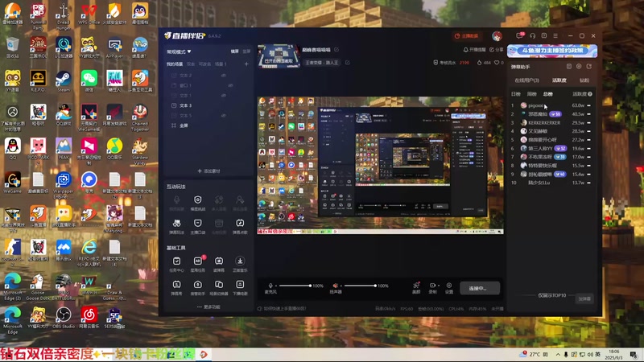Open 弹幕秀 tool icon
Image resolution: width=644 pixels, height=362 pixels.
176,285
